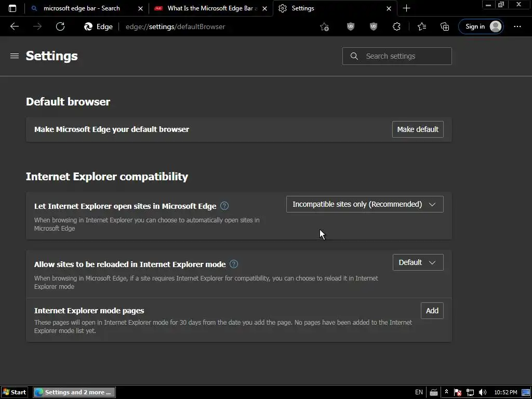This screenshot has width=532, height=399.
Task: Click Make Microsoft Edge your default browser text
Action: coord(112,129)
